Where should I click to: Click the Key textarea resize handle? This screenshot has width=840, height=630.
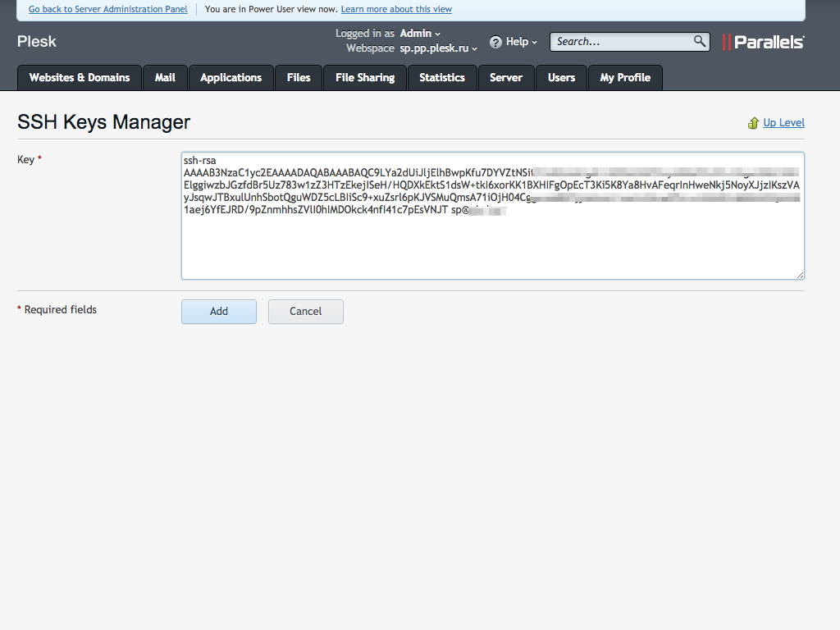(800, 275)
